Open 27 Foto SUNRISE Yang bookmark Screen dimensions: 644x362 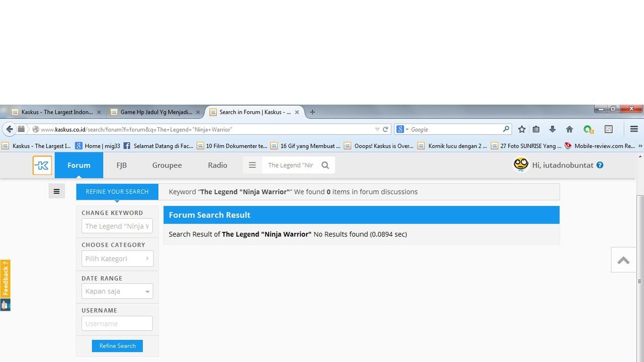(526, 146)
